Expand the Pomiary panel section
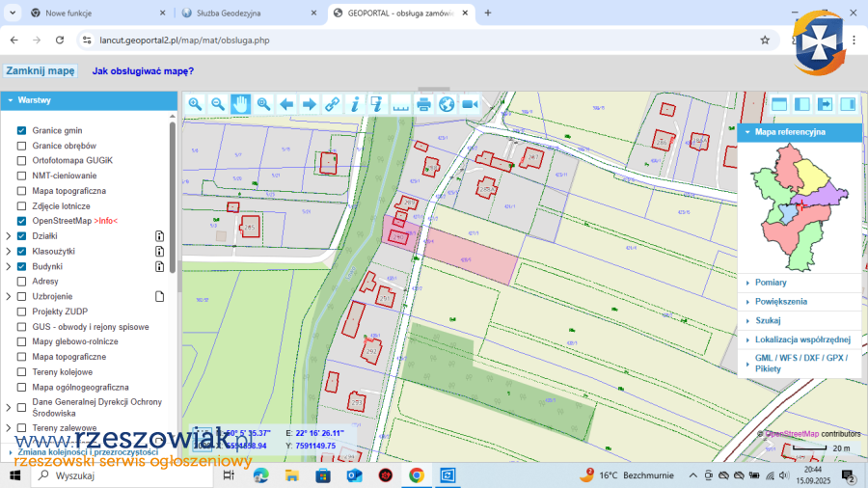868x488 pixels. [x=771, y=283]
